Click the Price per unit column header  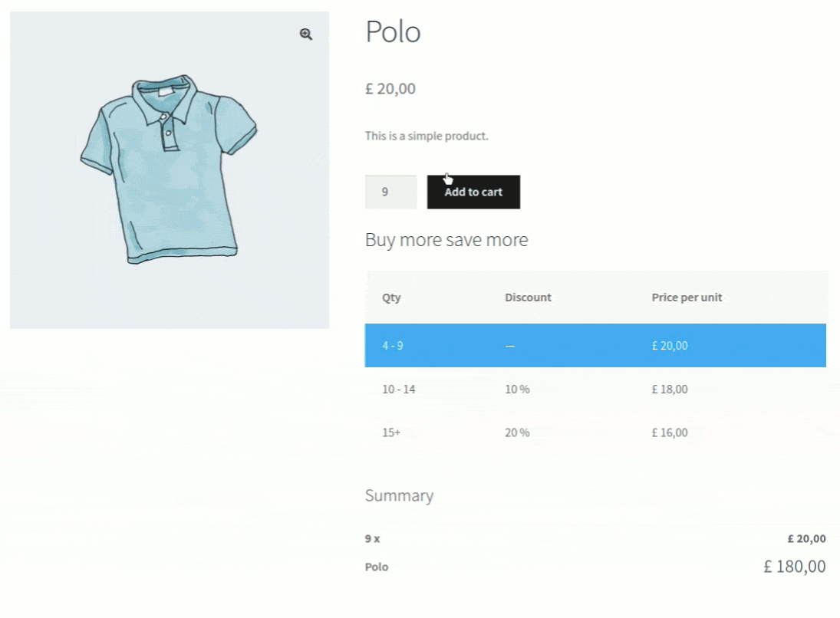tap(687, 297)
